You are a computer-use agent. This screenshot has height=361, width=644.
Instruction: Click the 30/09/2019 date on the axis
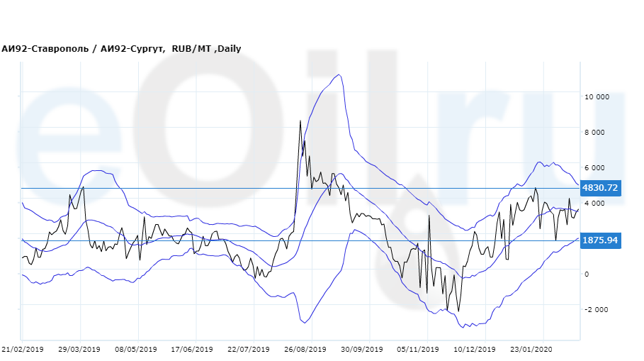point(361,350)
